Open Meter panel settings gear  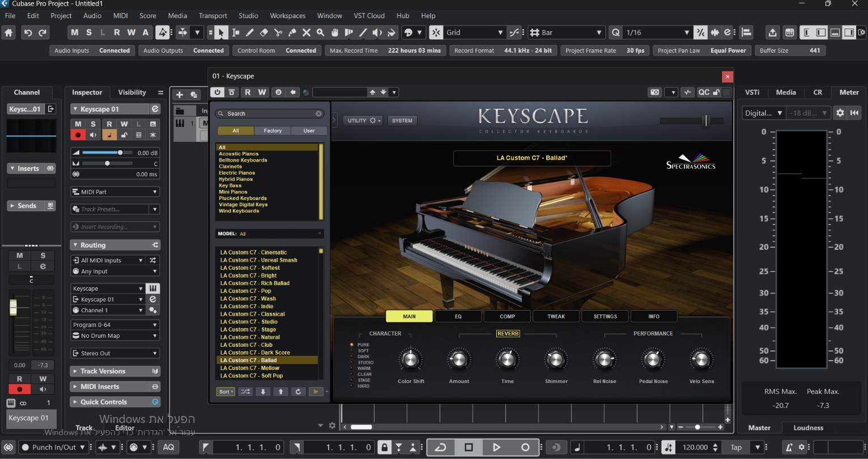(840, 113)
